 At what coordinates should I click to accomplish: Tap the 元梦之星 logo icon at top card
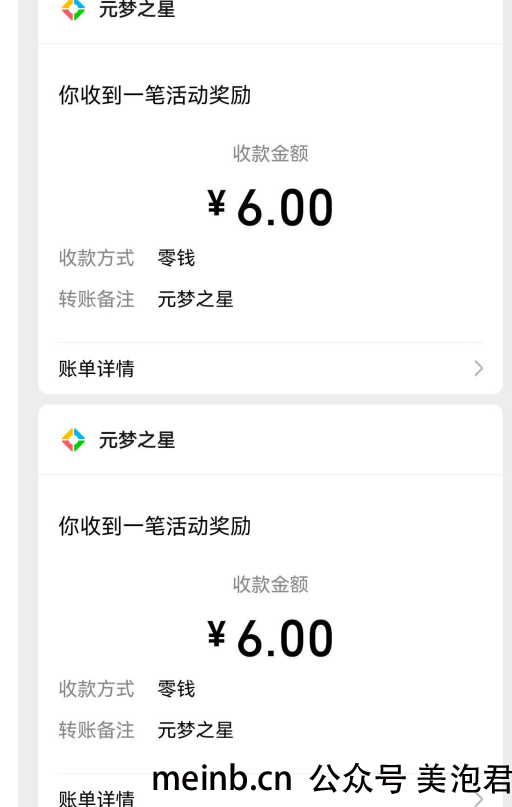click(x=73, y=9)
